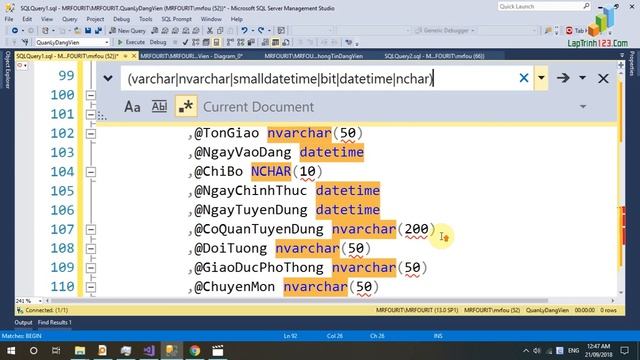640x360 pixels.
Task: Toggle Match case in find panel
Action: [132, 107]
